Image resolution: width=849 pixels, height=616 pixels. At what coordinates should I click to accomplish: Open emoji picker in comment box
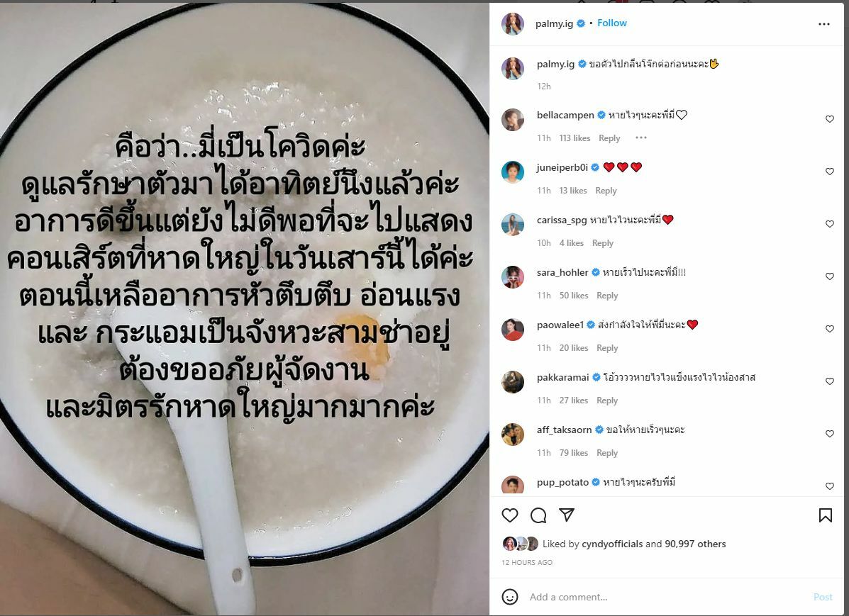509,597
